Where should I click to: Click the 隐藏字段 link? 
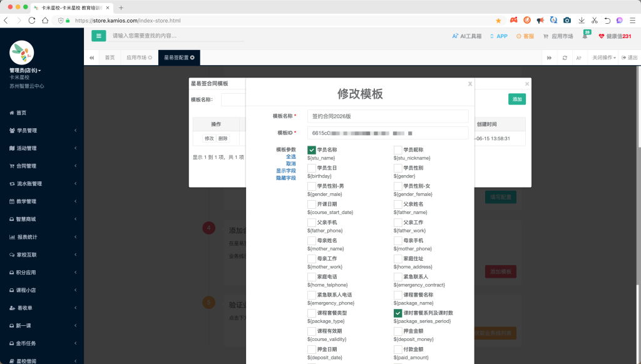285,178
